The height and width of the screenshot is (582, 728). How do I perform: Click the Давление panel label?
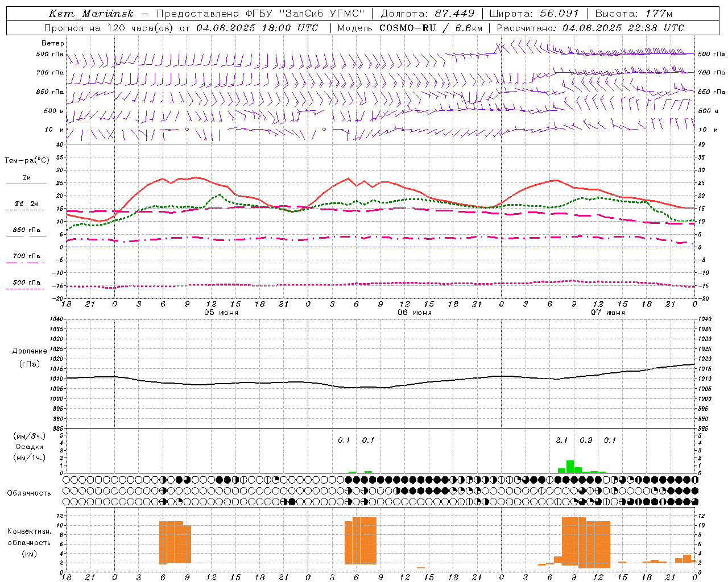pos(29,351)
